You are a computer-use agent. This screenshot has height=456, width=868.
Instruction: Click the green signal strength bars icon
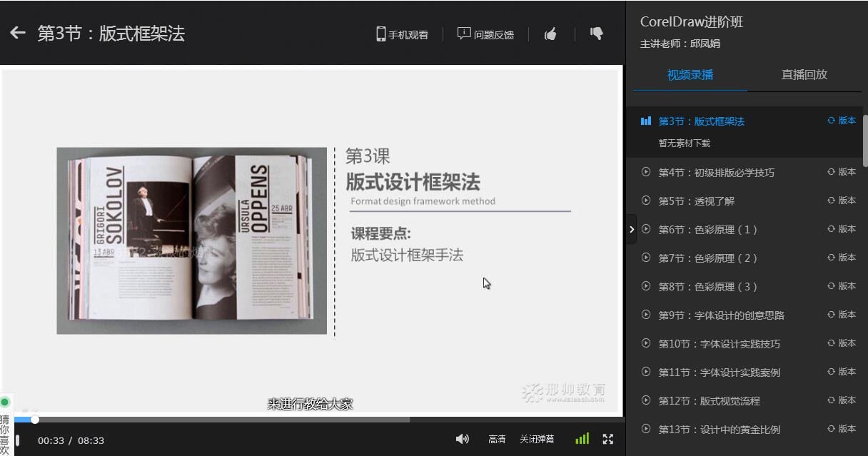582,439
